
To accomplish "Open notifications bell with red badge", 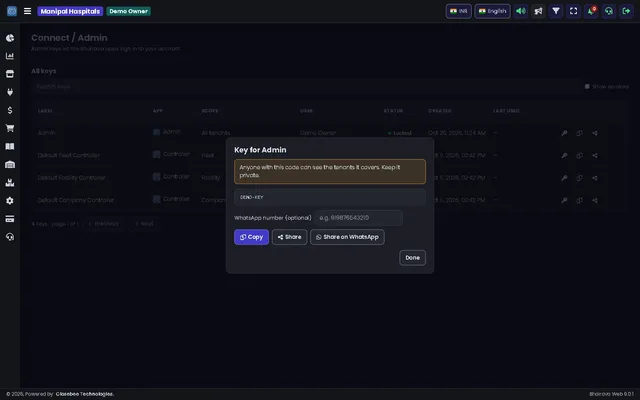I will click(x=591, y=11).
